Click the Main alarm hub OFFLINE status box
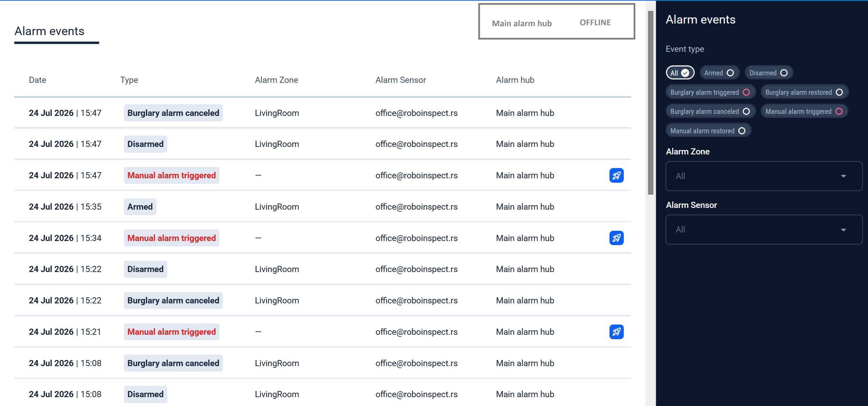 [557, 21]
